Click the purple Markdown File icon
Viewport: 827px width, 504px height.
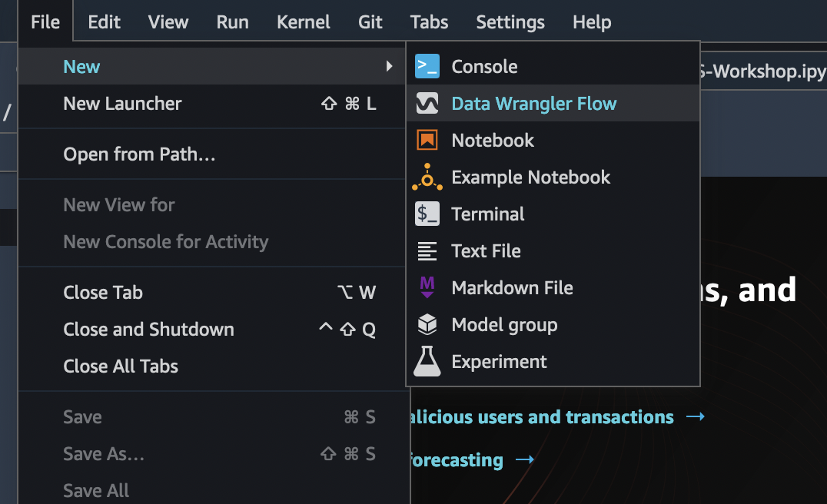coord(427,287)
